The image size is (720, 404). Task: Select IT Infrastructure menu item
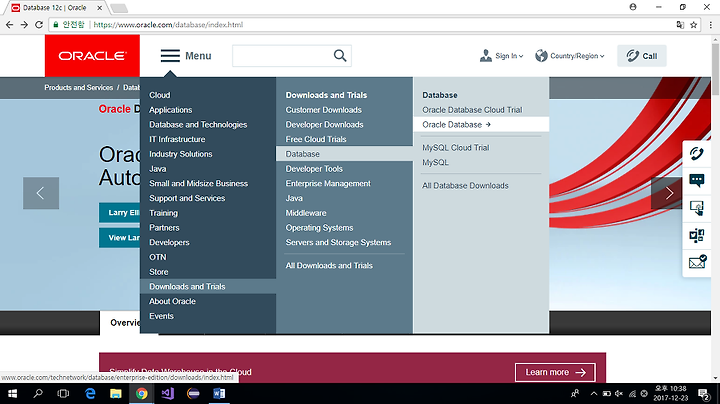177,139
